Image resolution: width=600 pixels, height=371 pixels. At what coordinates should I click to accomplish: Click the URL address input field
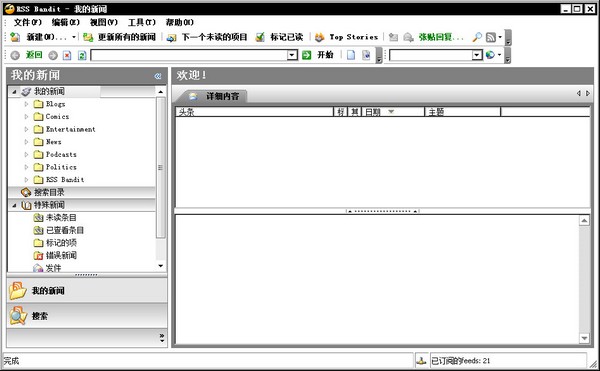click(x=189, y=55)
